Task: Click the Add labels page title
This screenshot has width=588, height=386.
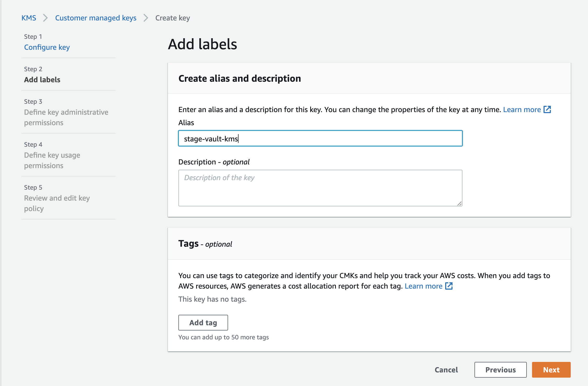Action: pyautogui.click(x=202, y=44)
